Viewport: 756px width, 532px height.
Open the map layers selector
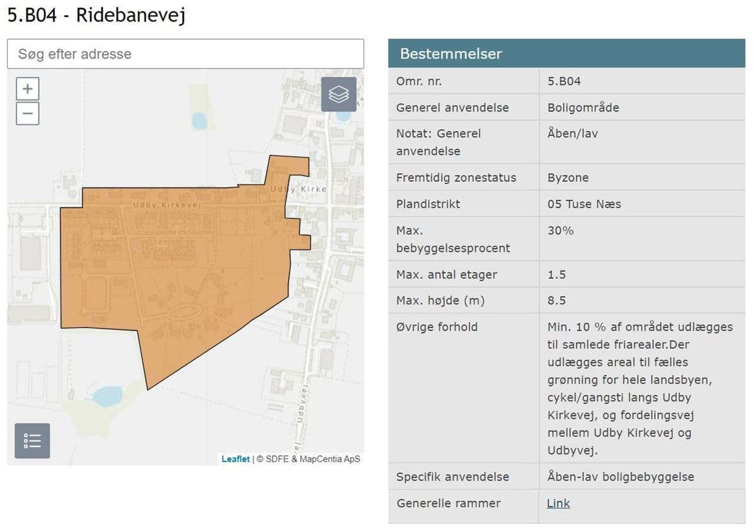[338, 94]
